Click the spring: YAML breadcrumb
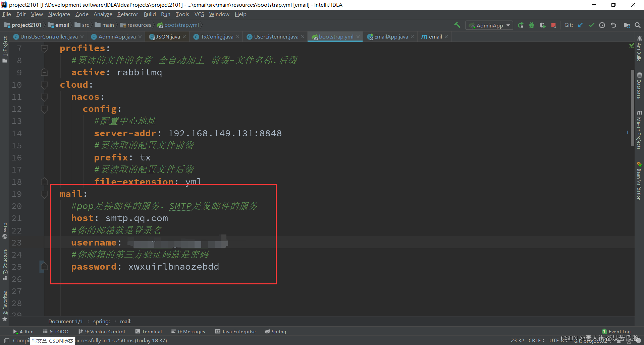The image size is (644, 345). point(102,322)
